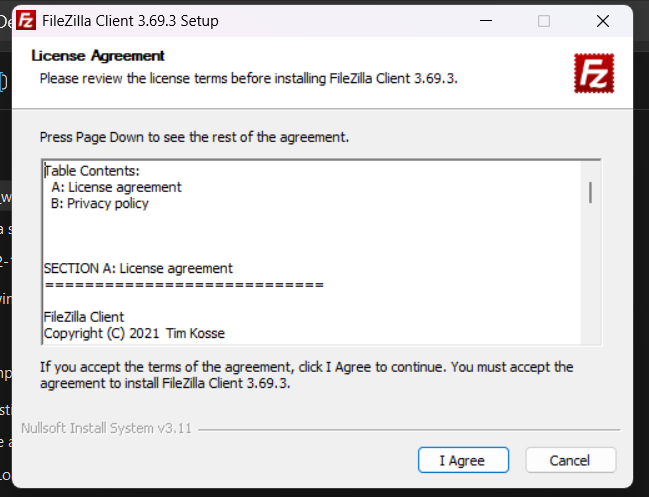Cancel the FileZilla installation

click(x=569, y=460)
